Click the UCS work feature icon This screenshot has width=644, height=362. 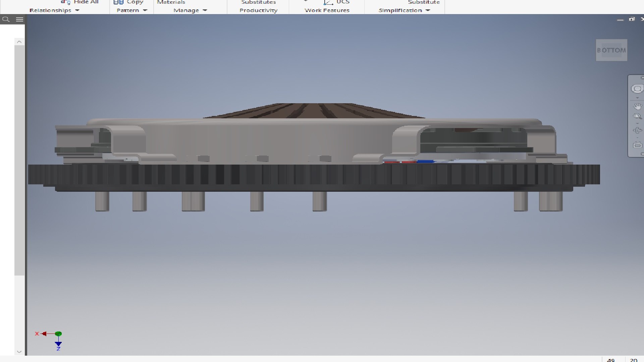(329, 2)
